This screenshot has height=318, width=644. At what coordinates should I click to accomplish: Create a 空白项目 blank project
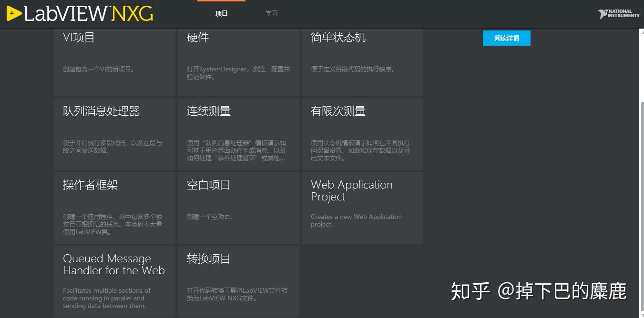[x=238, y=207]
